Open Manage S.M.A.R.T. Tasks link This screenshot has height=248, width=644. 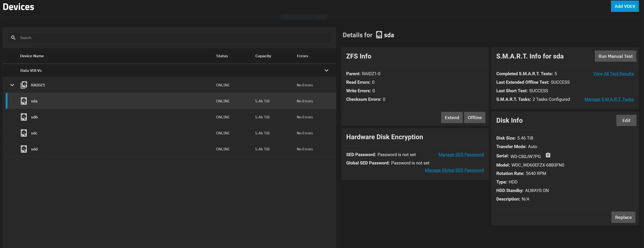pyautogui.click(x=609, y=99)
